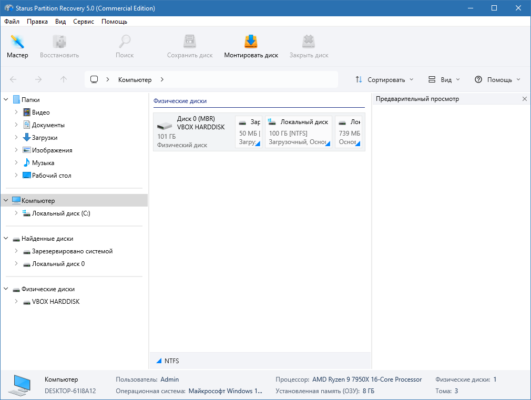
Task: Click Компьютер in the address breadcrumb
Action: pyautogui.click(x=135, y=80)
